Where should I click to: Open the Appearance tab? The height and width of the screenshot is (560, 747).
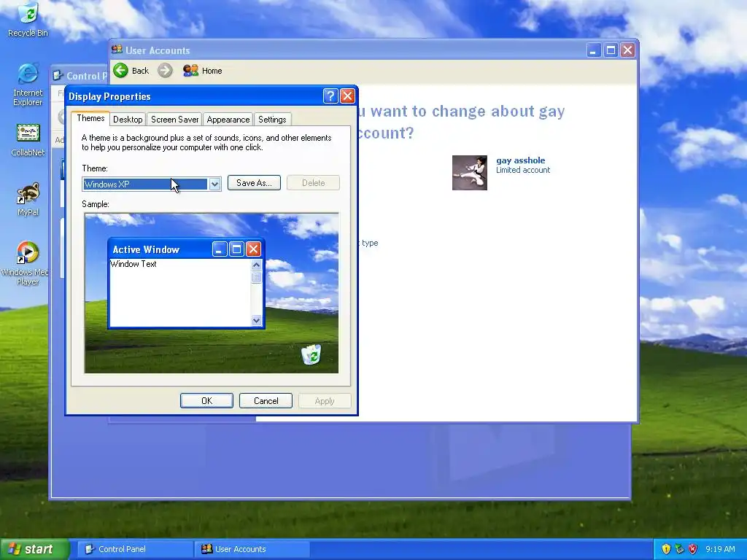tap(228, 120)
